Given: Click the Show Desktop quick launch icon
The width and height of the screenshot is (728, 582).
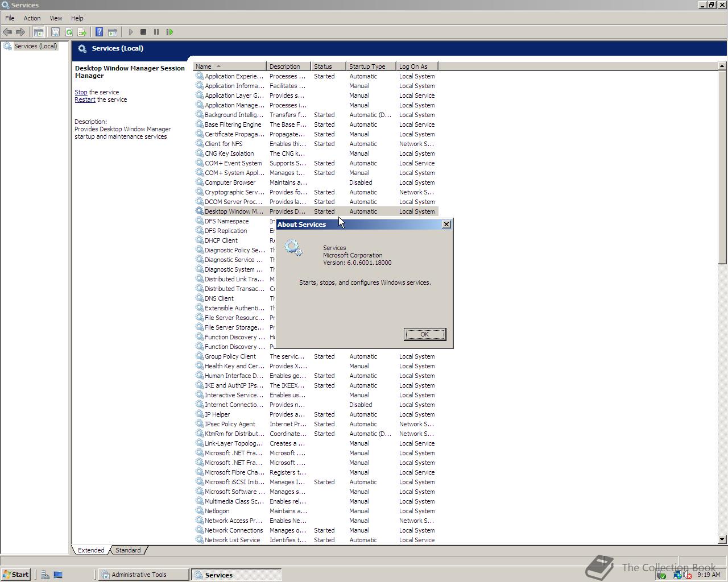Looking at the screenshot, I should (58, 575).
